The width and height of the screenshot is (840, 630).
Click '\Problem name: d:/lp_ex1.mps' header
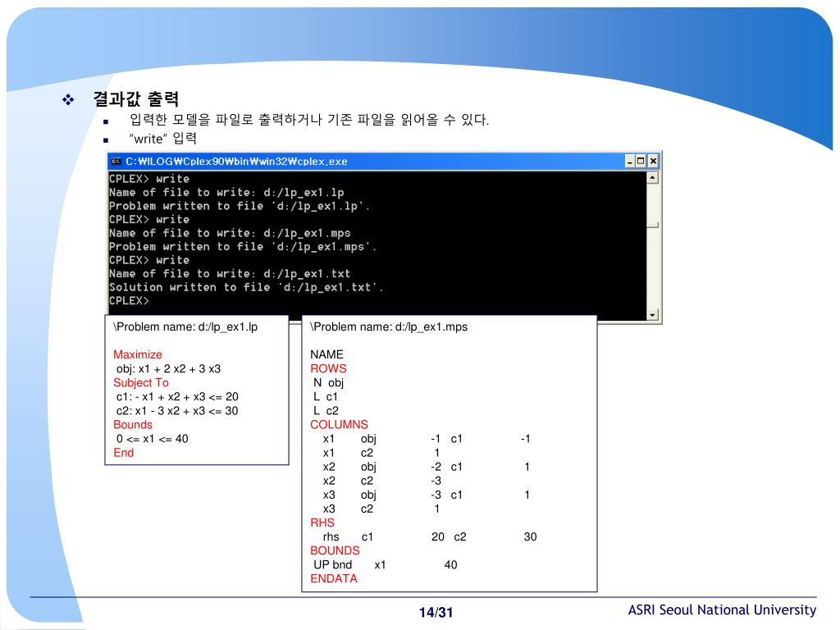pyautogui.click(x=389, y=326)
